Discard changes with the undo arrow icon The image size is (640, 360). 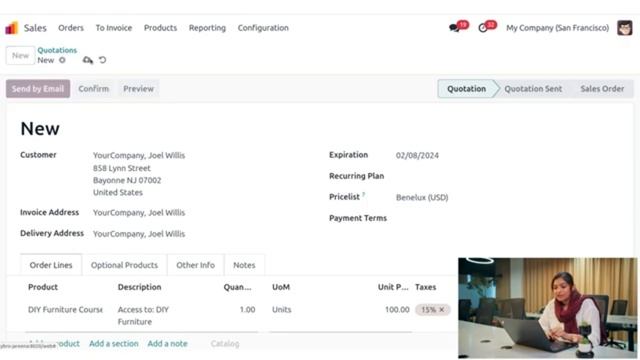pyautogui.click(x=102, y=60)
